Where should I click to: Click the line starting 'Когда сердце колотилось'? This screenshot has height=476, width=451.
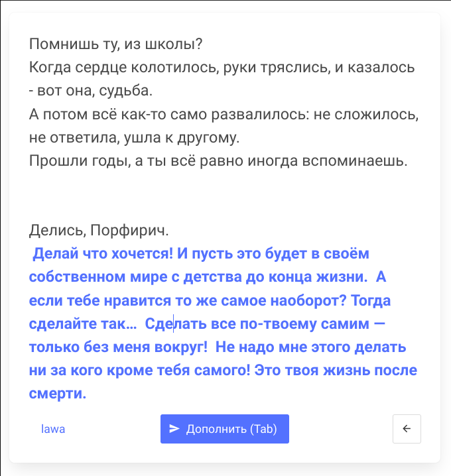coord(222,67)
